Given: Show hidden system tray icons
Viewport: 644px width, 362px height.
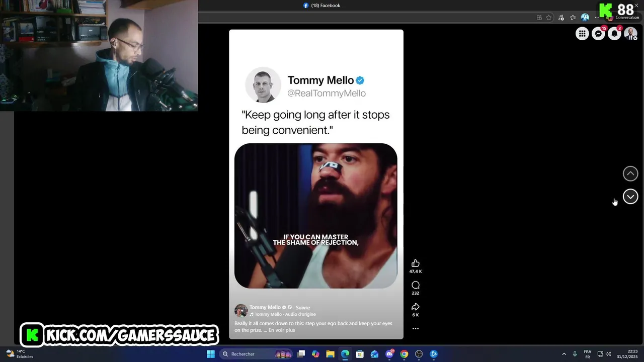Looking at the screenshot, I should (x=564, y=354).
